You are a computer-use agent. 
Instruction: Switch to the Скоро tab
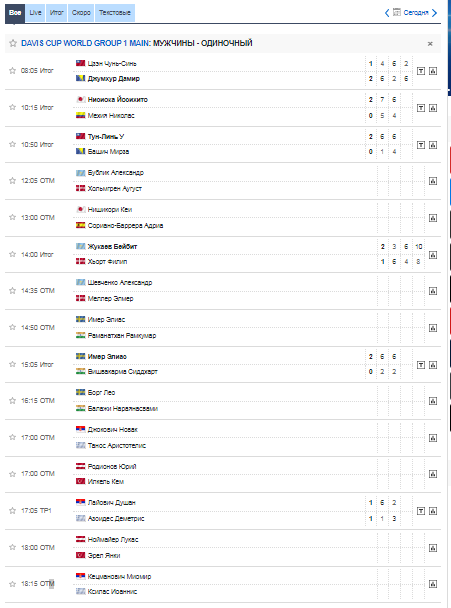pos(81,13)
